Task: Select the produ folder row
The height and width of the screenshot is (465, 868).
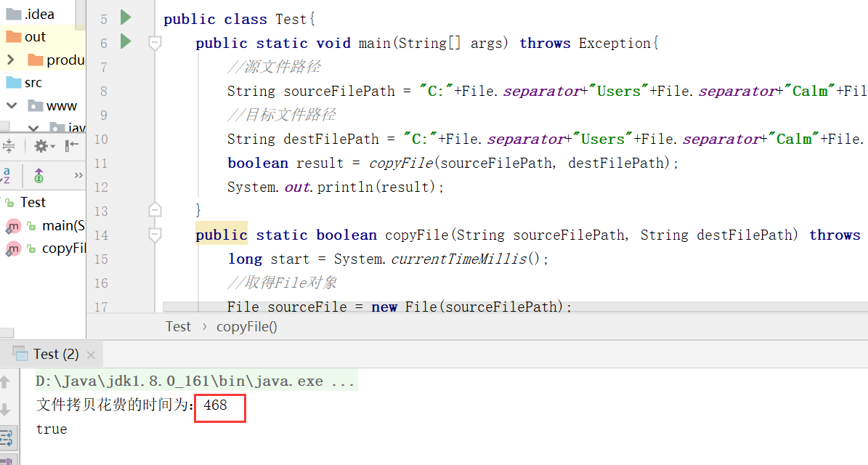Action: (x=43, y=60)
